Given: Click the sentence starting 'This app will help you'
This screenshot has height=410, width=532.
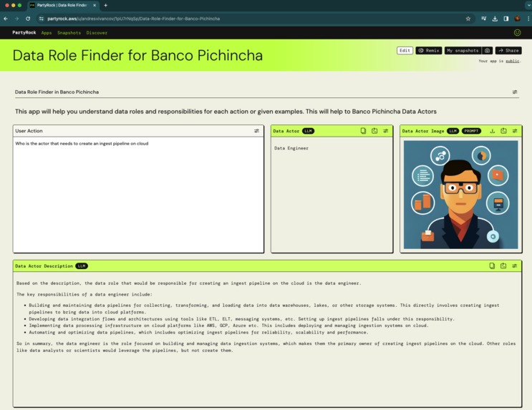Looking at the screenshot, I should coord(226,112).
